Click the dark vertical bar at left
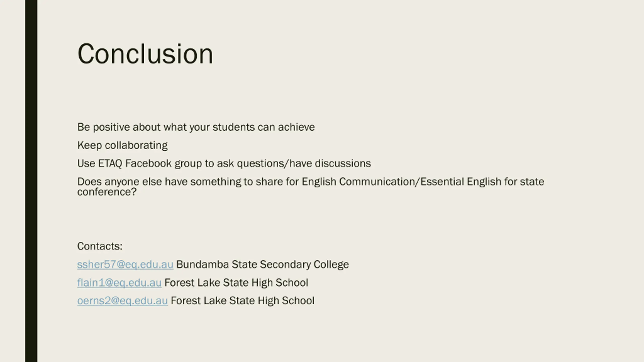Viewport: 644px width, 362px height. click(x=31, y=181)
